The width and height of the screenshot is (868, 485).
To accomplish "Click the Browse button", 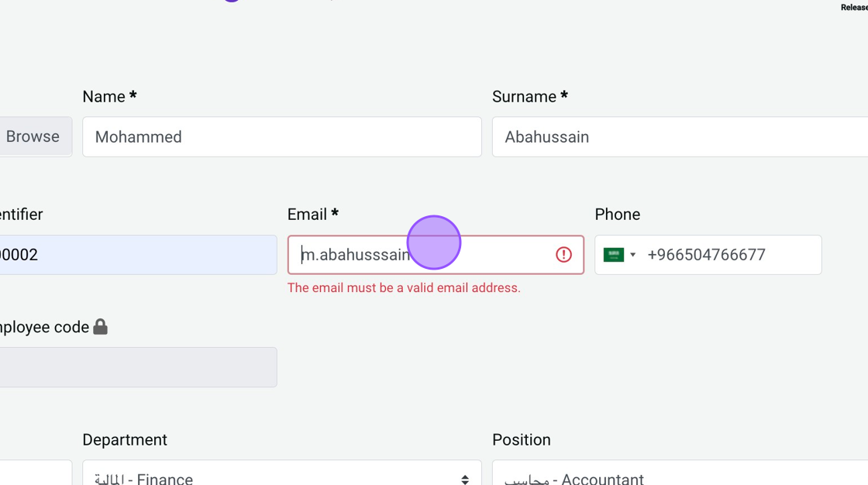I will pos(33,136).
